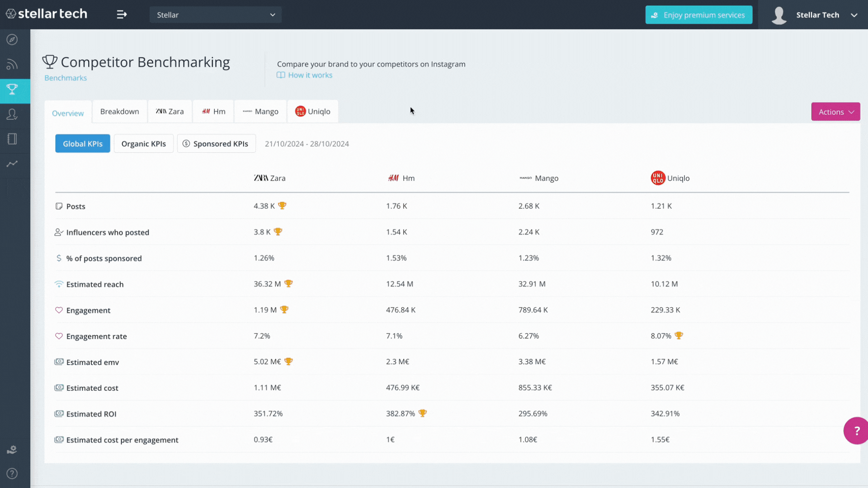Click Mango estimated cost 855.33 K€

(x=535, y=388)
